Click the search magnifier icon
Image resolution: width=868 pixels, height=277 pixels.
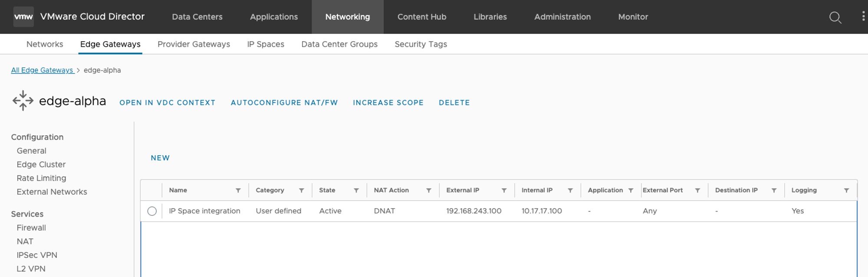click(x=835, y=17)
